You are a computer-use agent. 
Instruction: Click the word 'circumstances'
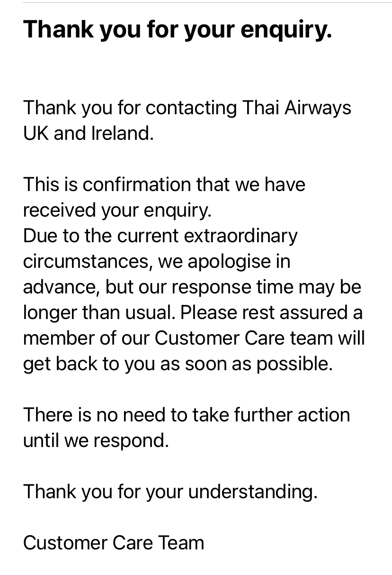(86, 262)
